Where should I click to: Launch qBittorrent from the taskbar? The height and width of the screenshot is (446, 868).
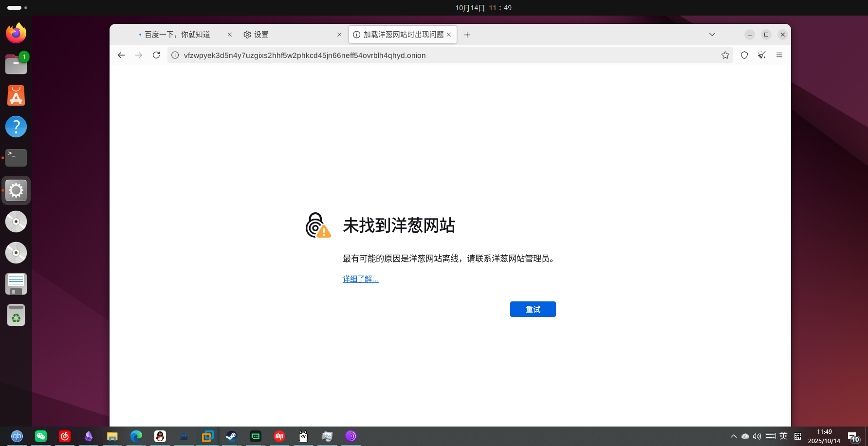(x=18, y=436)
